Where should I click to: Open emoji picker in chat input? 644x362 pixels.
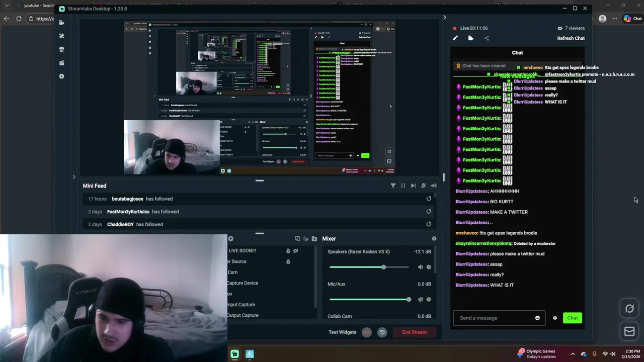pyautogui.click(x=537, y=318)
